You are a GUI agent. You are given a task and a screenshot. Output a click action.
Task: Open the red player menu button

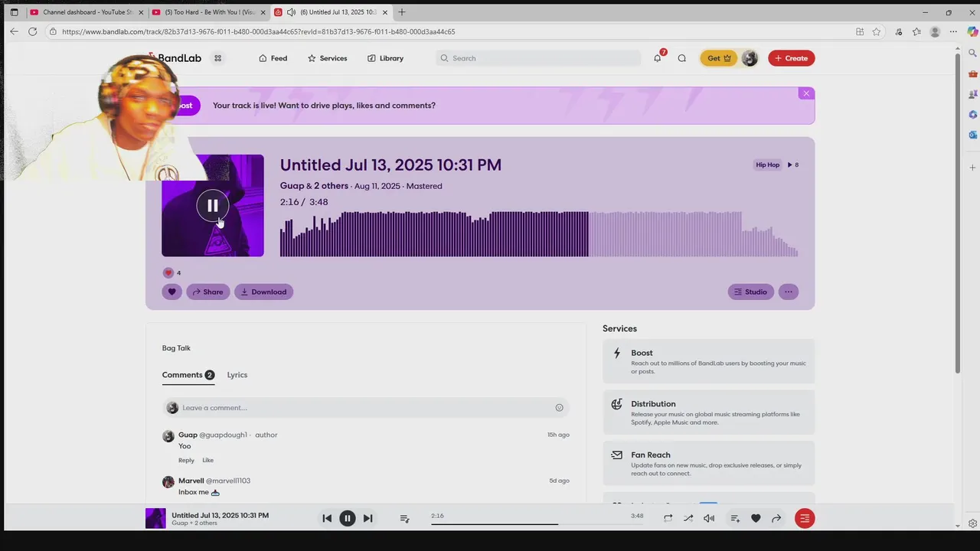[x=804, y=518]
